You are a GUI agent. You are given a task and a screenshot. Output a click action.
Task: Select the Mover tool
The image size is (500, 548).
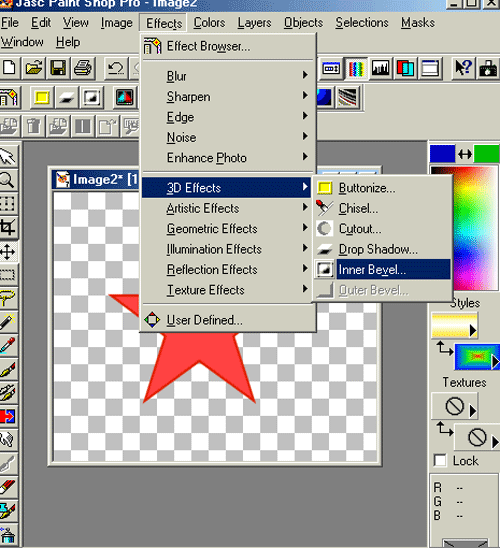point(8,251)
